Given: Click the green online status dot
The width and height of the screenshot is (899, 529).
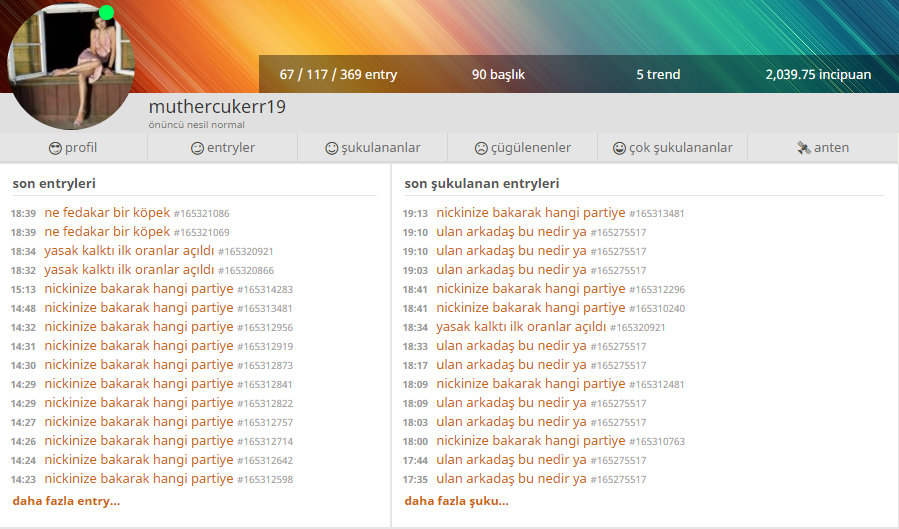Looking at the screenshot, I should (x=107, y=13).
